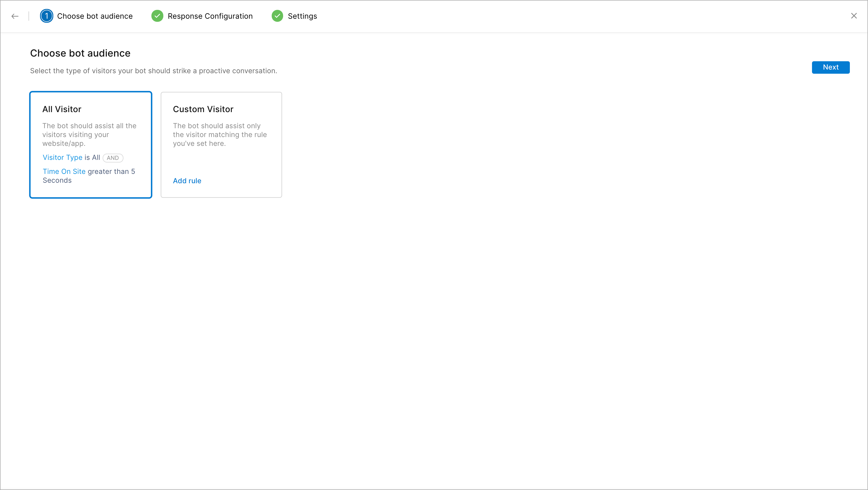Go to Response Configuration step
The image size is (868, 490).
point(210,16)
